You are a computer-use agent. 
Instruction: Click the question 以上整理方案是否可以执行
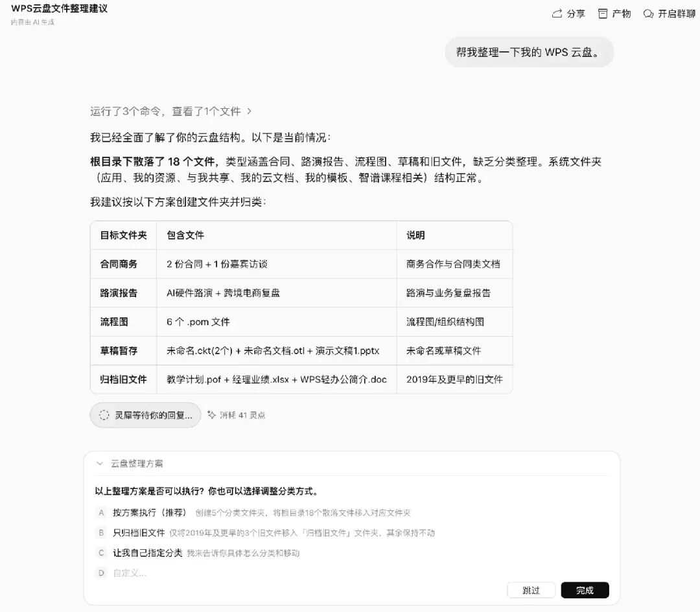pos(207,491)
